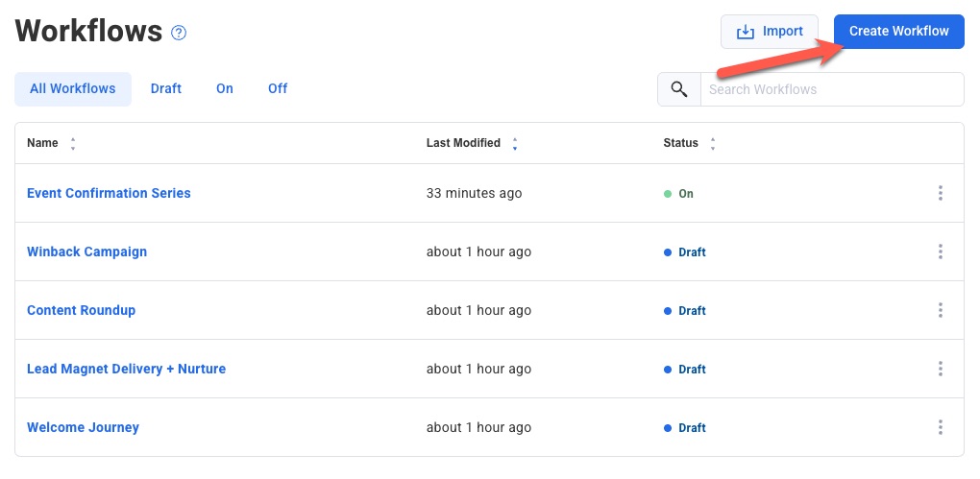Click the search magnifying glass icon
Screen dimensions: 980x479
pyautogui.click(x=679, y=89)
